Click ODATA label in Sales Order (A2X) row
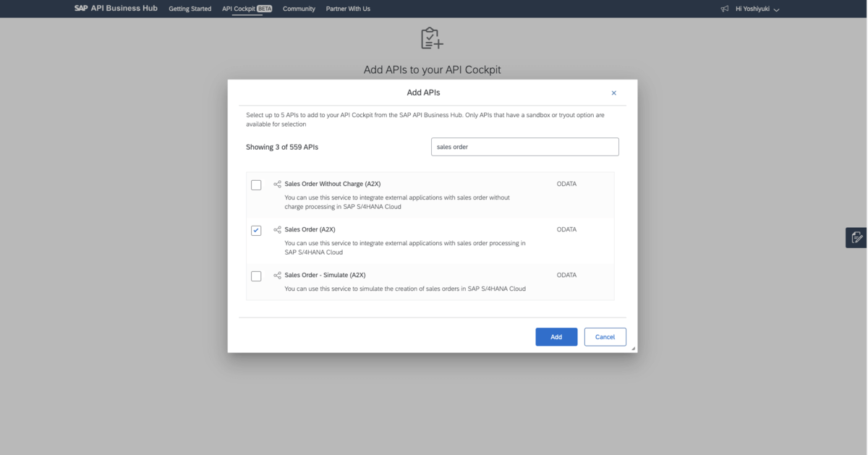 566,230
